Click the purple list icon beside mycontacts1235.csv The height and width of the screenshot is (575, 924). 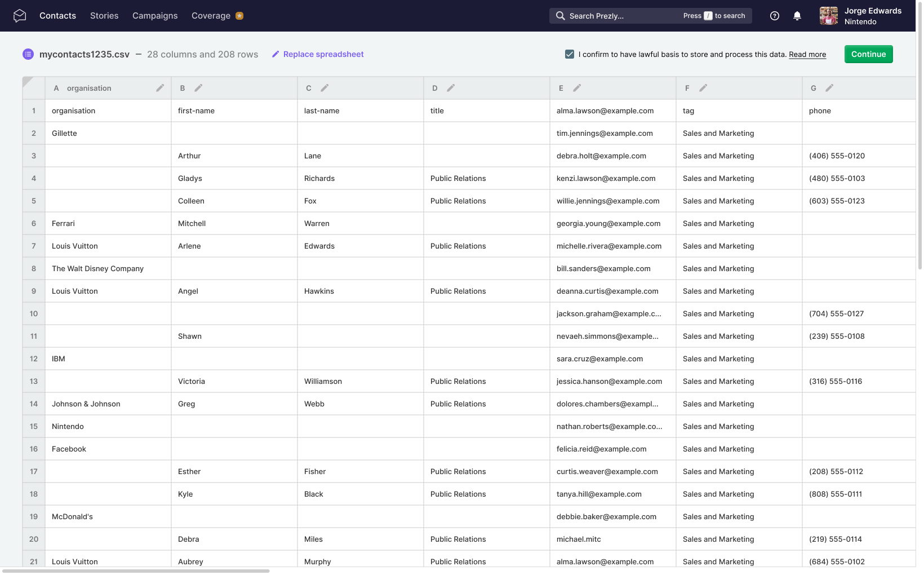point(28,54)
